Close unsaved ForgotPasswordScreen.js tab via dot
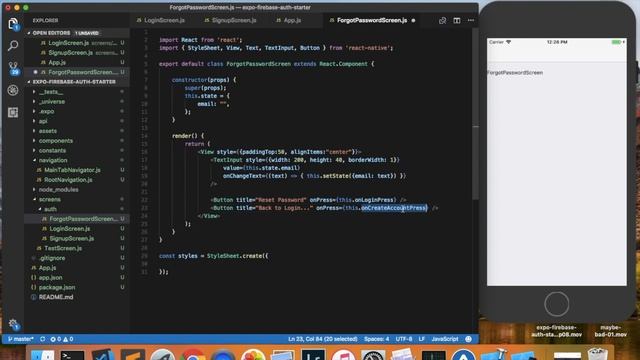The width and height of the screenshot is (640, 360). click(x=413, y=20)
